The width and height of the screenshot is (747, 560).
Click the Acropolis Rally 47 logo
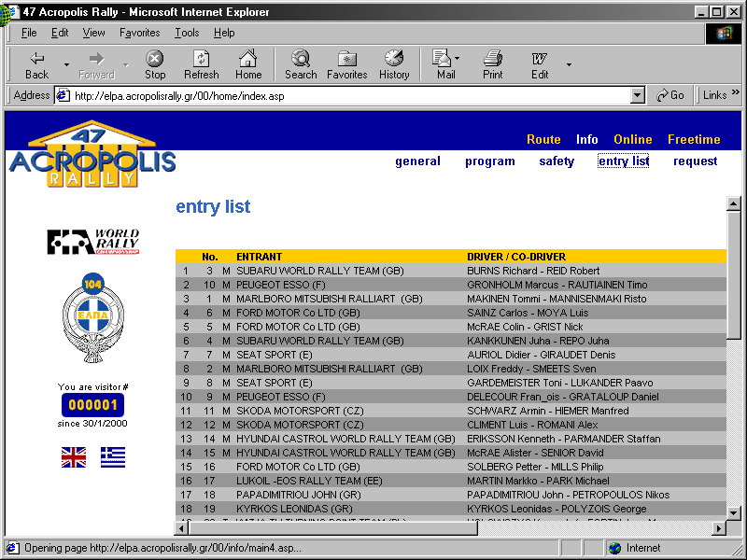[92, 153]
